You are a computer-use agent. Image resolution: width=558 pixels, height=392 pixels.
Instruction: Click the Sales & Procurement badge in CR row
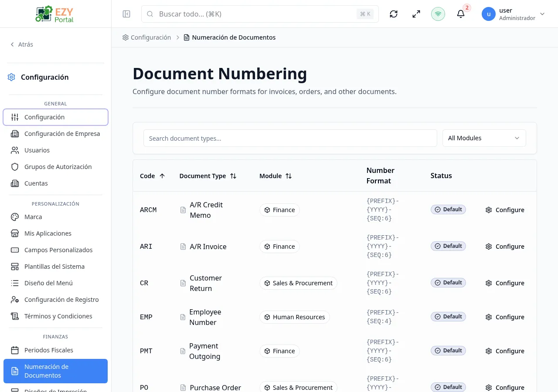point(298,283)
